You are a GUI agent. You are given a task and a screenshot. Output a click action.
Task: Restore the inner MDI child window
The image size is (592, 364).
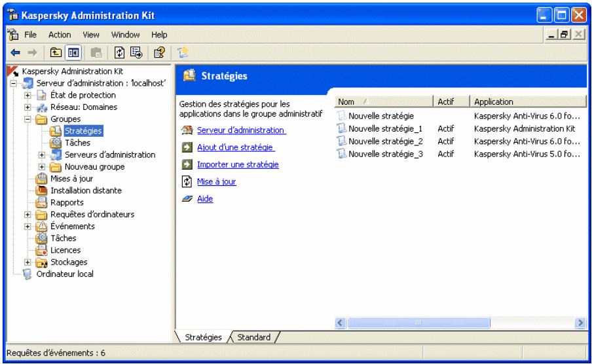pyautogui.click(x=564, y=35)
